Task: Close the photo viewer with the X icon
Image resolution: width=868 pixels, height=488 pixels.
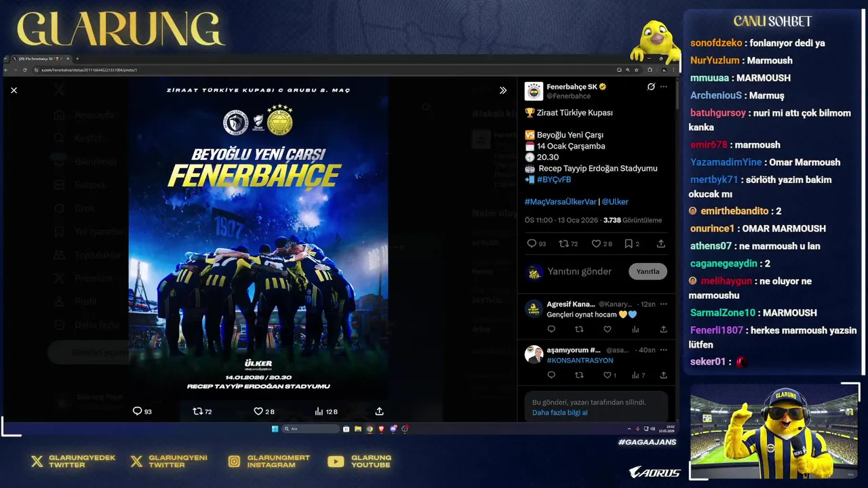Action: coord(14,90)
